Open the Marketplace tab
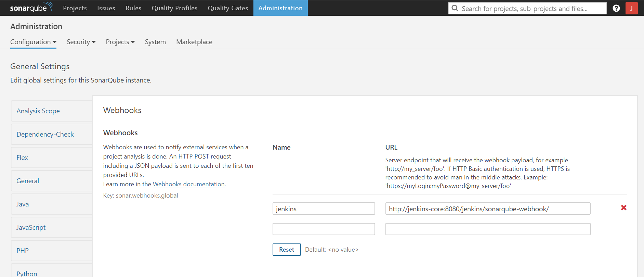Image resolution: width=644 pixels, height=277 pixels. point(194,42)
